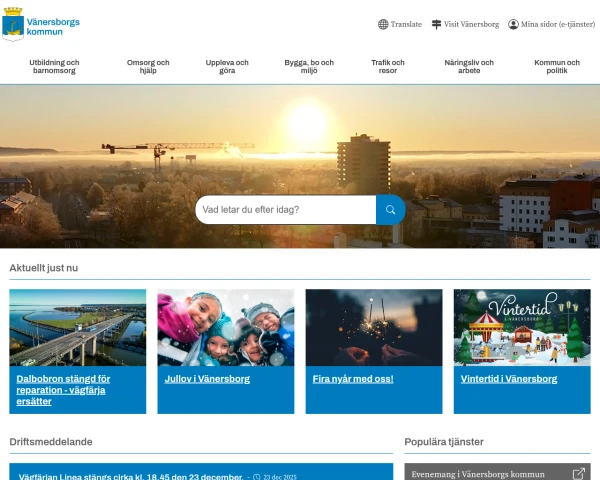Open the Utbildning och barnomsorg menu
The image size is (600, 480).
pos(54,67)
